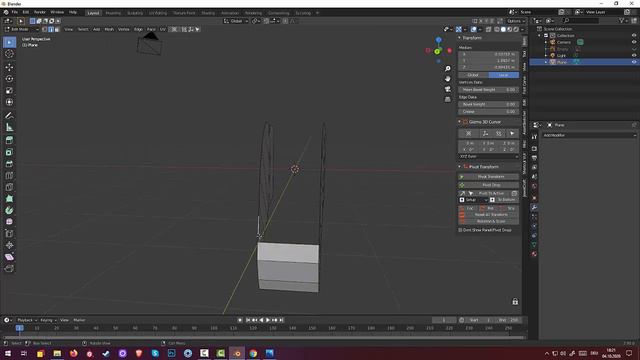Collapse the Transform panel in sidebar
640x360 pixels.
[x=460, y=38]
